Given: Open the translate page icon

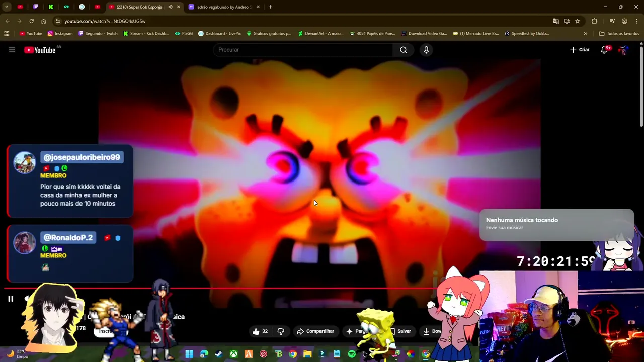Looking at the screenshot, I should pos(555,21).
